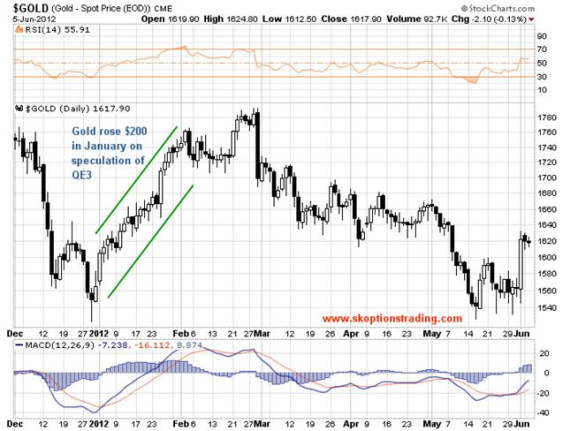Click the 1700 price level label
The image size is (570, 431).
coord(546,178)
